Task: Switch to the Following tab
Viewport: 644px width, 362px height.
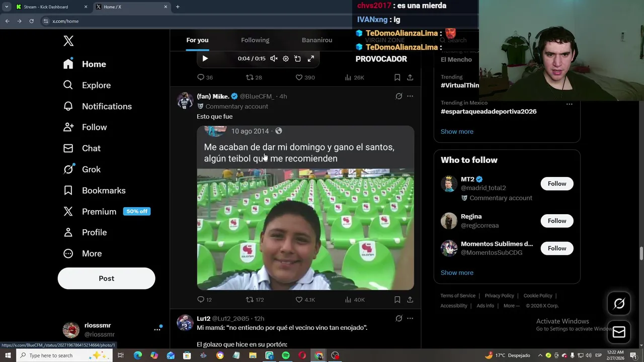Action: pyautogui.click(x=255, y=40)
